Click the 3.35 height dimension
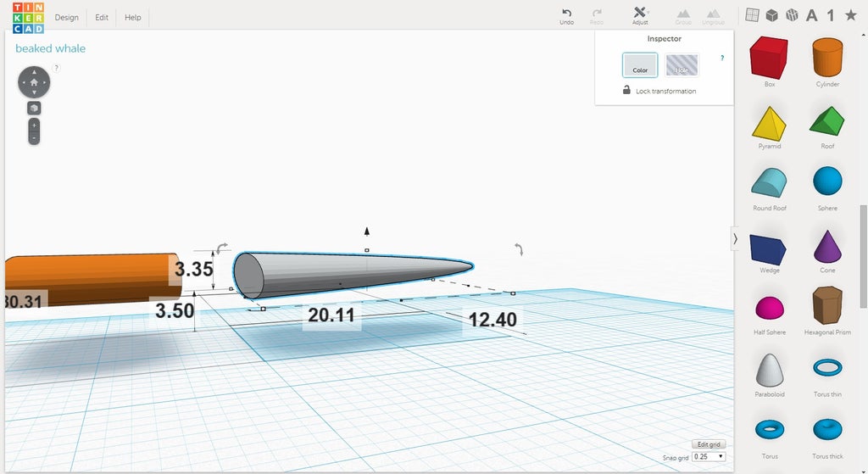 point(194,269)
